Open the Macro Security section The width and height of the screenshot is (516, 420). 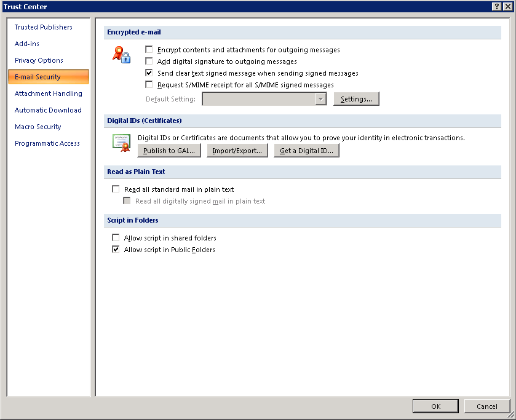click(38, 127)
